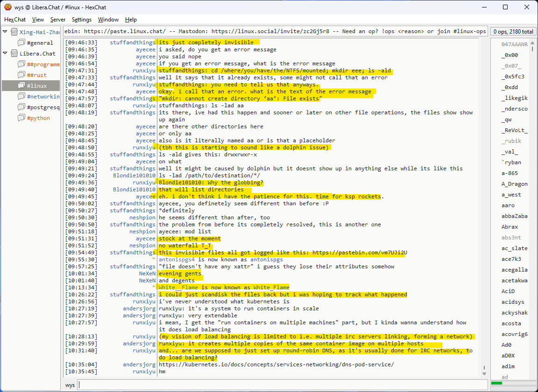Open the Settings menu
Image resolution: width=538 pixels, height=392 pixels.
click(x=82, y=20)
